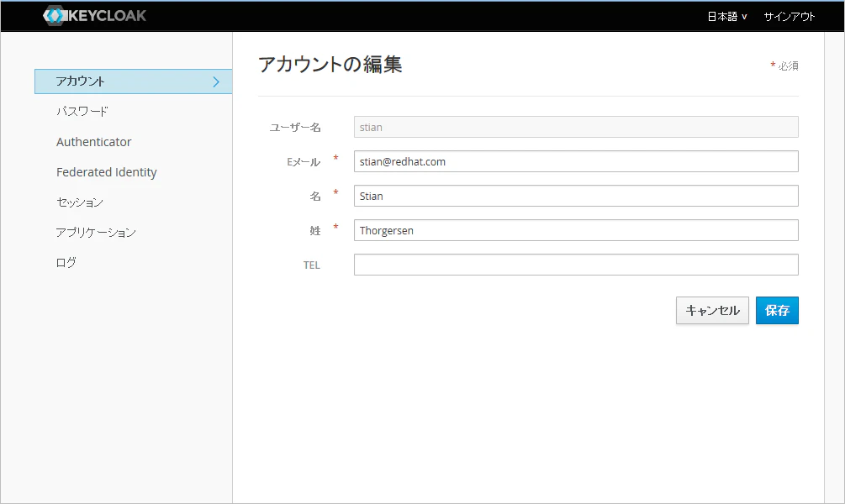The height and width of the screenshot is (504, 845).
Task: Click the empty TEL input field
Action: click(x=576, y=265)
